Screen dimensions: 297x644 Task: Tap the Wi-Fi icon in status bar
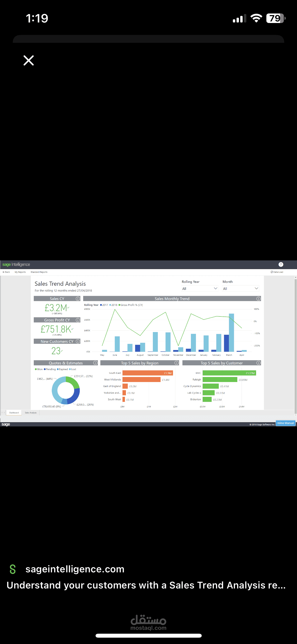point(256,18)
